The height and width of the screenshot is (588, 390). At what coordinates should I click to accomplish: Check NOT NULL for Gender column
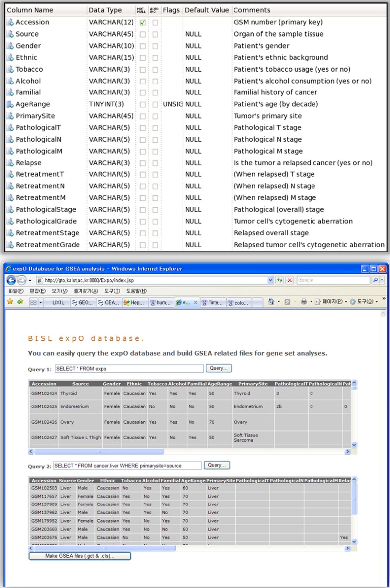pyautogui.click(x=143, y=46)
